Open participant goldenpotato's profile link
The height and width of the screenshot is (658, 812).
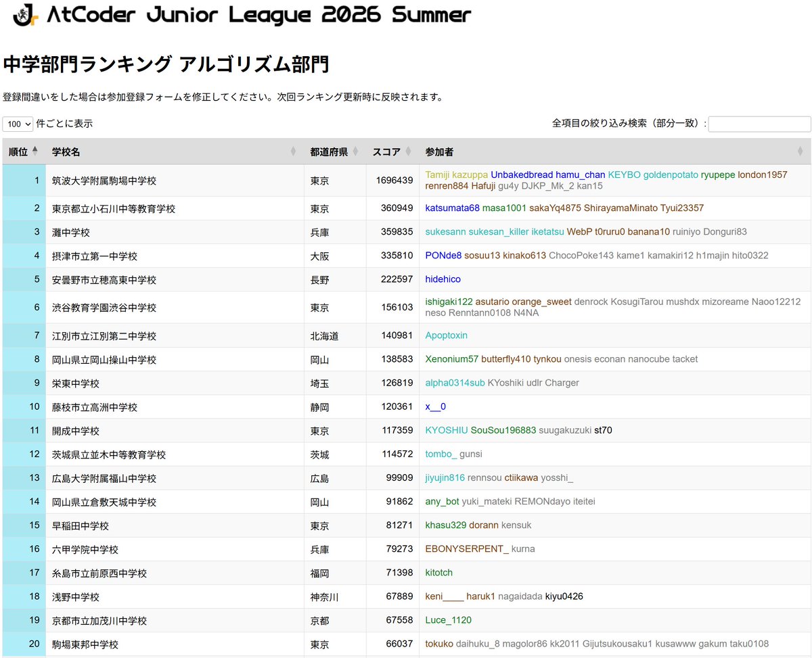671,174
